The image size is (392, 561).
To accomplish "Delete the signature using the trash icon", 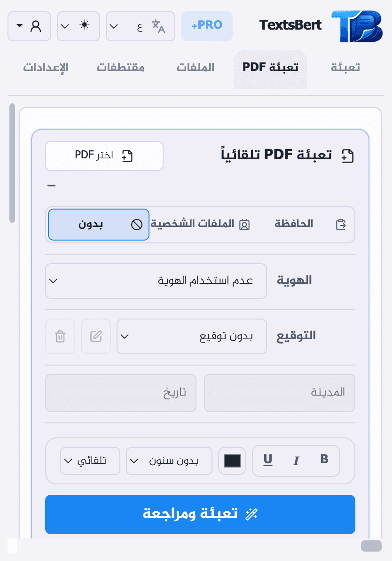I will (60, 336).
